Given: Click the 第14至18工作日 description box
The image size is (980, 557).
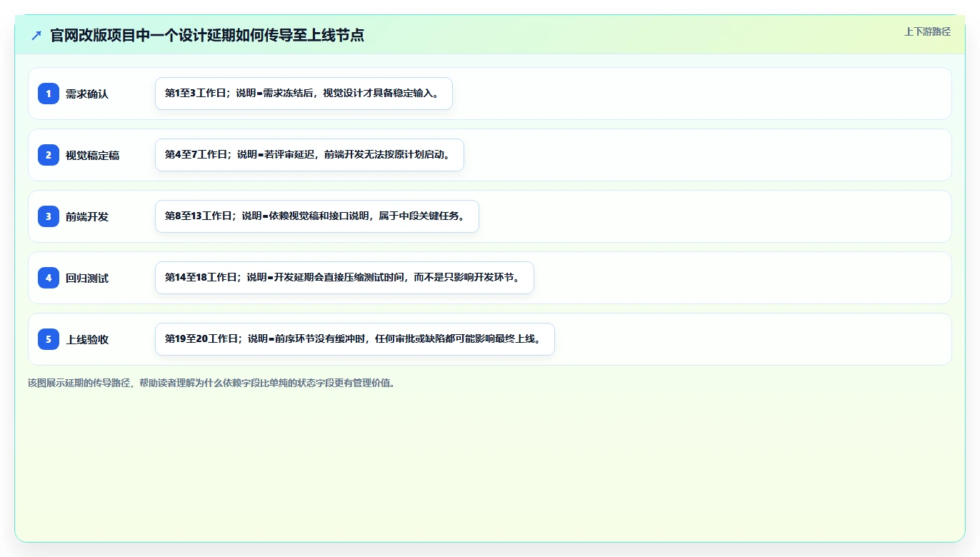Looking at the screenshot, I should coord(344,278).
